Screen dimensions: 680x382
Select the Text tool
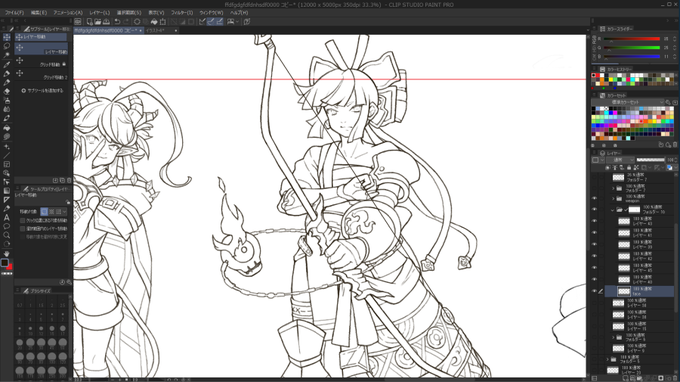pyautogui.click(x=7, y=218)
